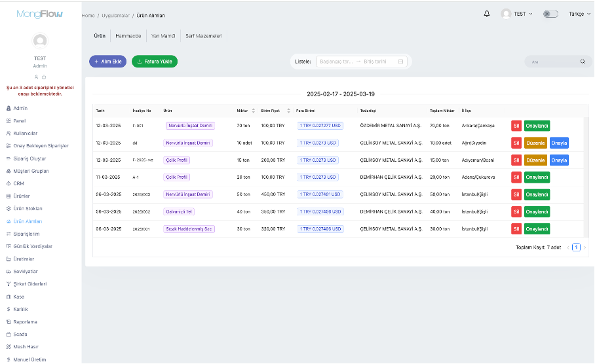Click the Onay Bekleyen Siparişler icon
Screen dimensions: 595x364
pos(9,145)
